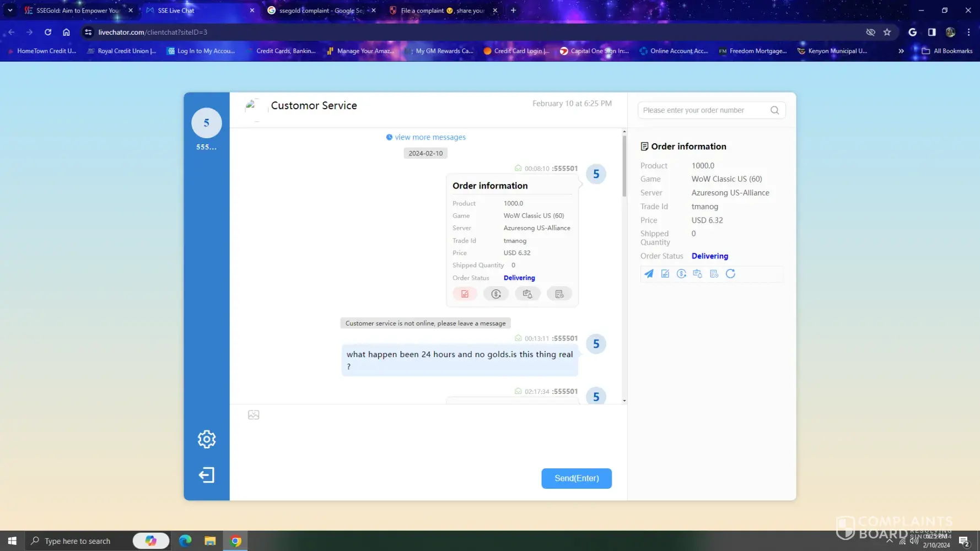This screenshot has height=551, width=980.
Task: Switch to the SSEGold tab
Action: (77, 10)
